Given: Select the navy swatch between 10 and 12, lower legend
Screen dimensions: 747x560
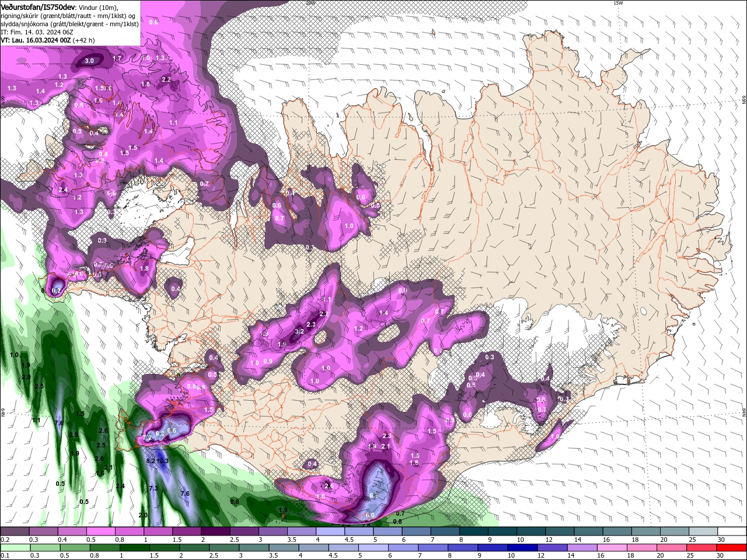Looking at the screenshot, I should pyautogui.click(x=521, y=547).
